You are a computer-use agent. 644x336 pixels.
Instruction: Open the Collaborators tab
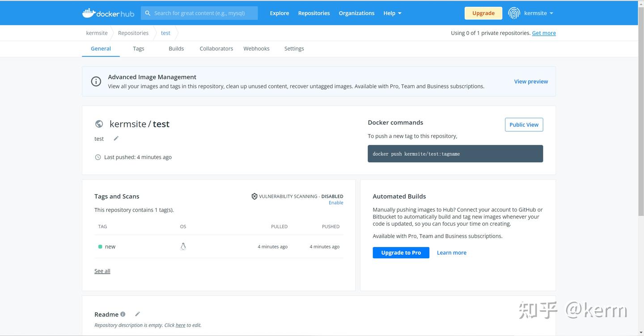(216, 49)
